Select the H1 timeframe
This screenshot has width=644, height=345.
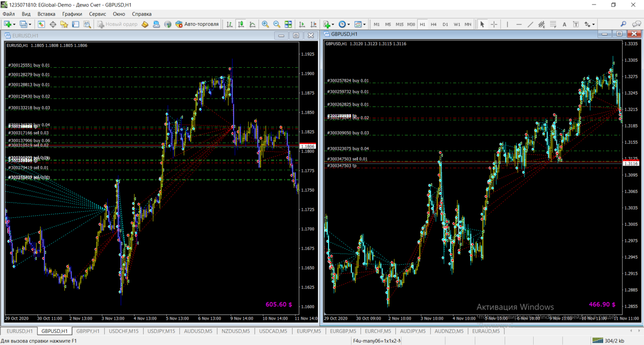click(422, 24)
